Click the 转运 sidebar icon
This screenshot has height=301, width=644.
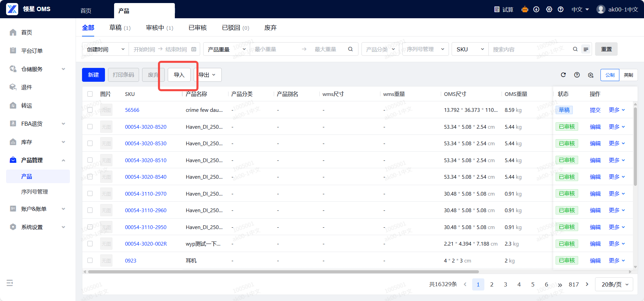click(x=13, y=105)
